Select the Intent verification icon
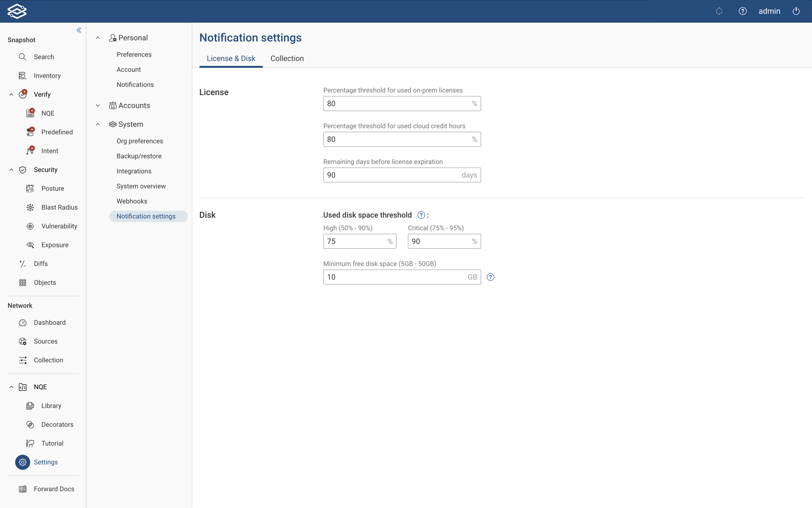 (30, 151)
